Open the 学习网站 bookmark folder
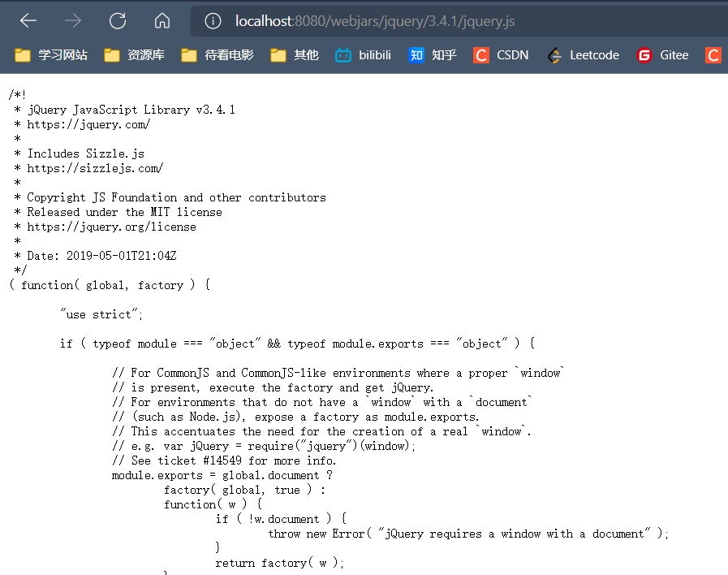 click(51, 55)
